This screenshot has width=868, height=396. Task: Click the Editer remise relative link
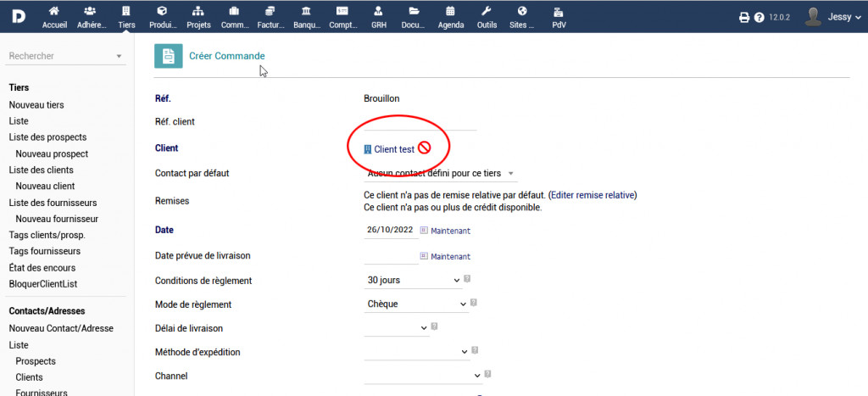pyautogui.click(x=592, y=195)
